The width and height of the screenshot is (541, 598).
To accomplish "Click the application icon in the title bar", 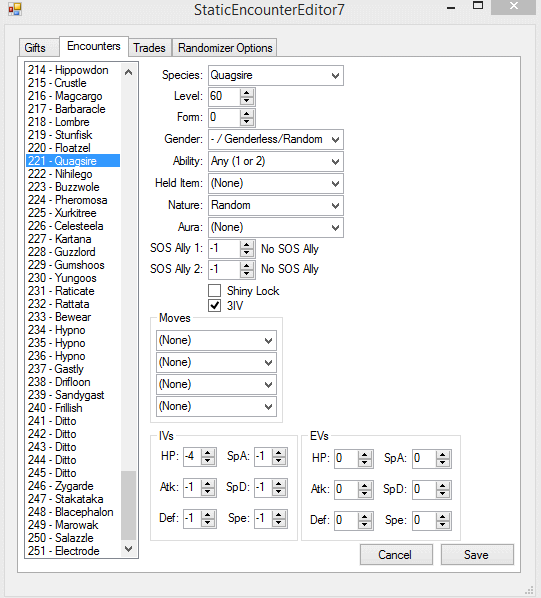I will [15, 9].
